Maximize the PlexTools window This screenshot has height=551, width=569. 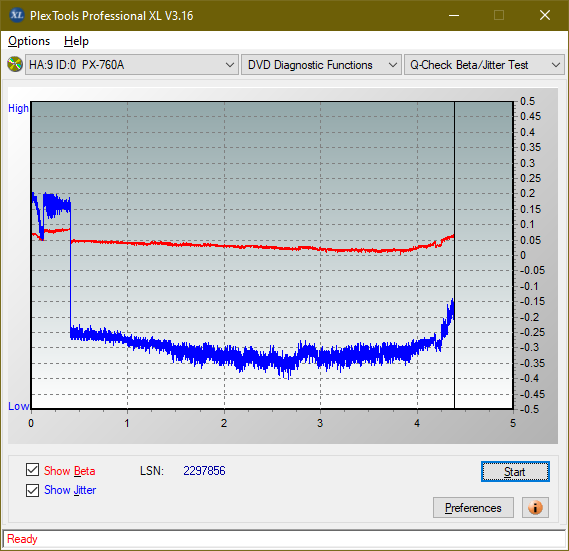499,15
